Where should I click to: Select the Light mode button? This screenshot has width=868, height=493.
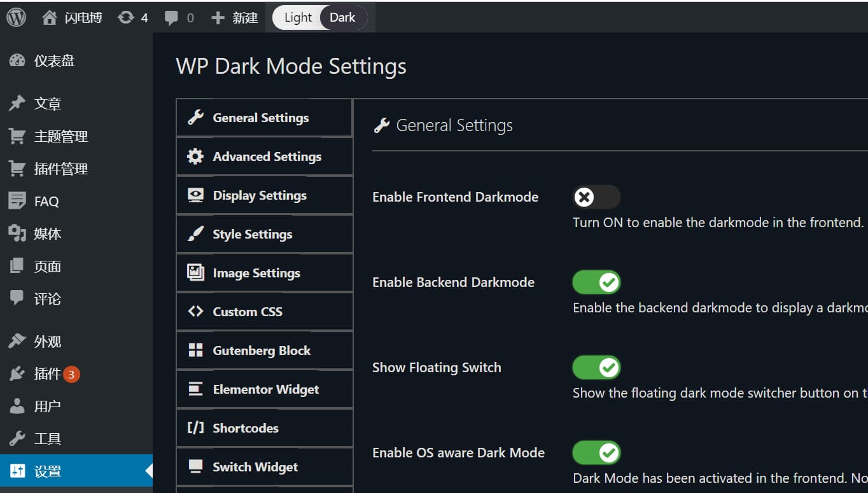(298, 18)
